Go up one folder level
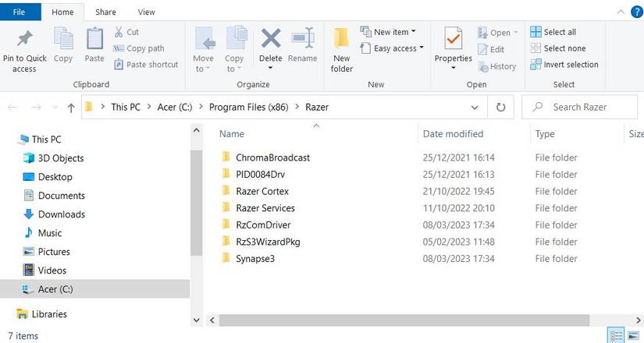Image resolution: width=644 pixels, height=343 pixels. pyautogui.click(x=71, y=108)
